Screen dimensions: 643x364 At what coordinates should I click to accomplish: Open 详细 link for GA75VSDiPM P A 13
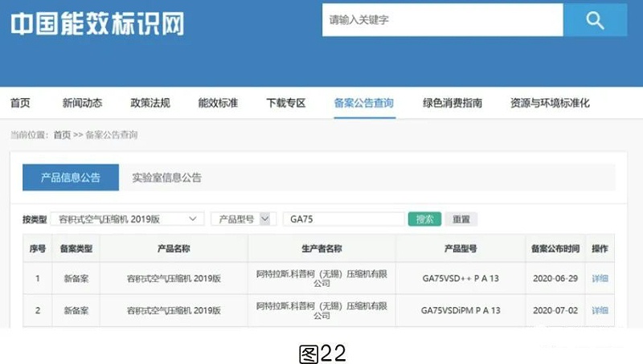tap(600, 310)
